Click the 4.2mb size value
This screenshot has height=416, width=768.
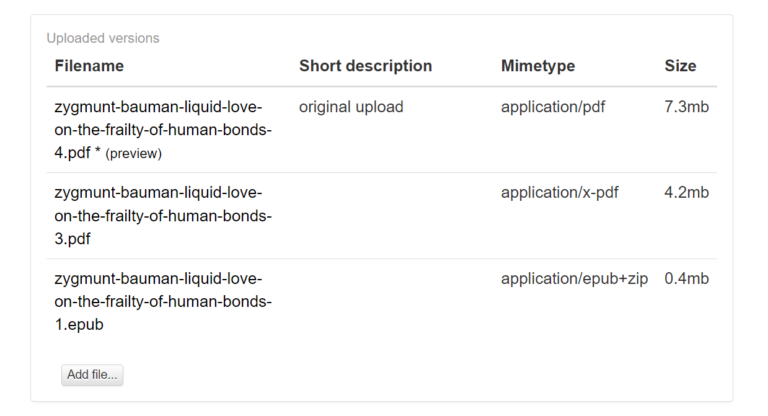click(x=686, y=192)
